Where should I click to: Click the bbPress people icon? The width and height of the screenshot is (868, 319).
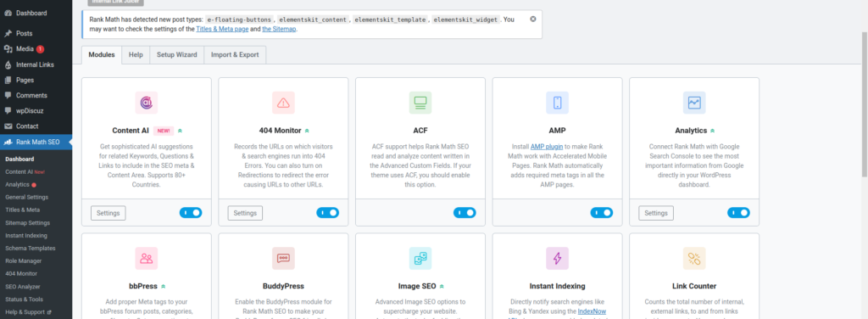pyautogui.click(x=146, y=258)
